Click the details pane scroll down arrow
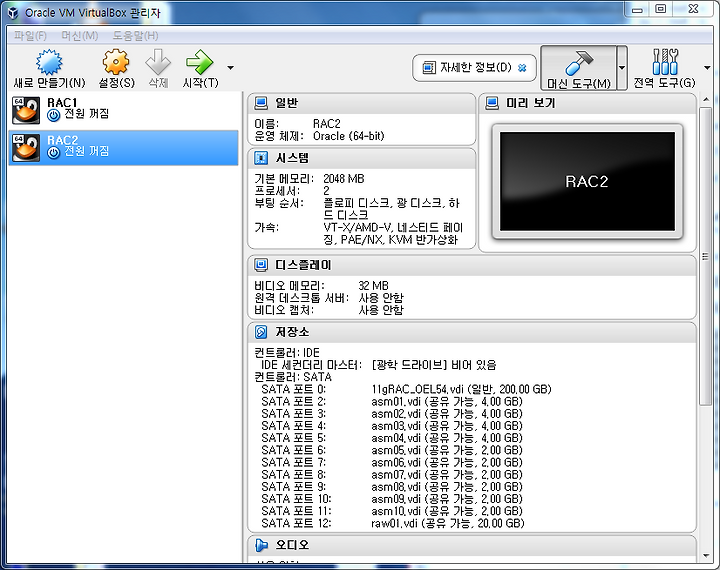The width and height of the screenshot is (720, 570). [706, 556]
